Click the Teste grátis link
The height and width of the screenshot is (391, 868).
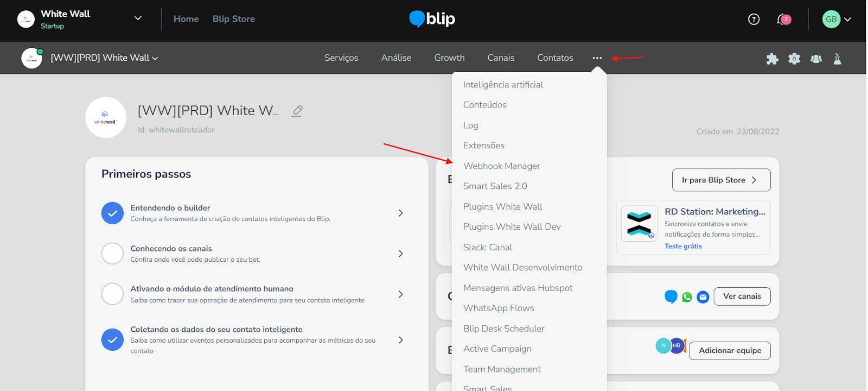pos(683,247)
